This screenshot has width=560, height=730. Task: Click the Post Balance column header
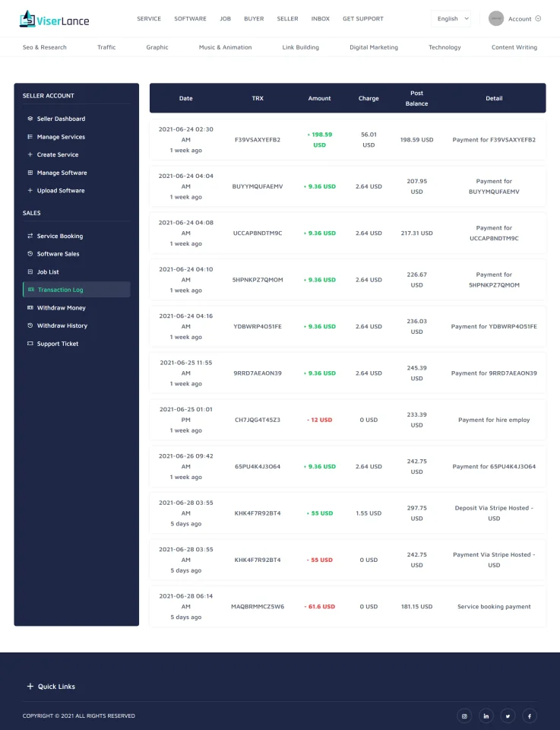pos(416,98)
